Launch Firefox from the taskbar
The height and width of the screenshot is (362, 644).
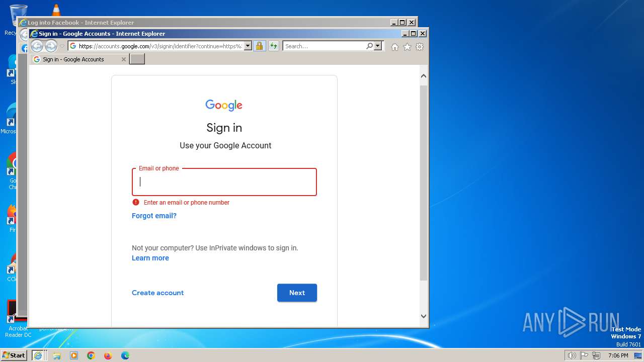(x=108, y=355)
